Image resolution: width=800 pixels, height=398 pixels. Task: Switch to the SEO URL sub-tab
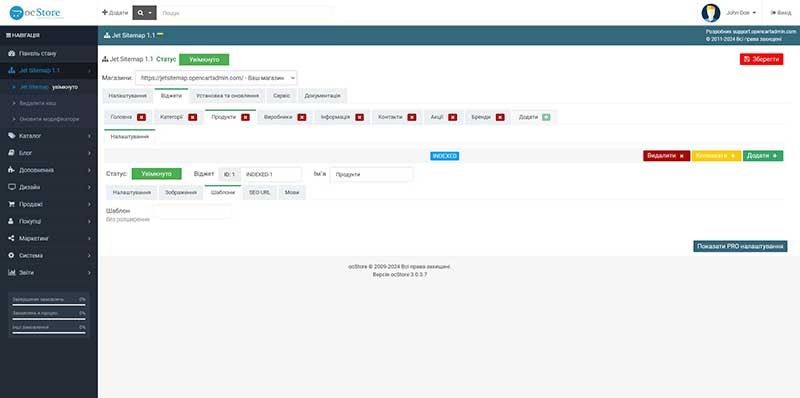[259, 193]
